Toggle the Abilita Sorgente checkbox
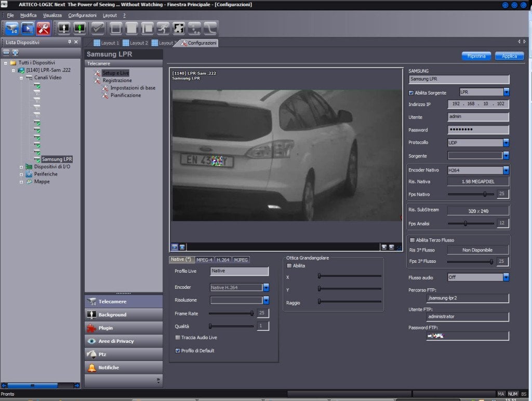 tap(411, 93)
